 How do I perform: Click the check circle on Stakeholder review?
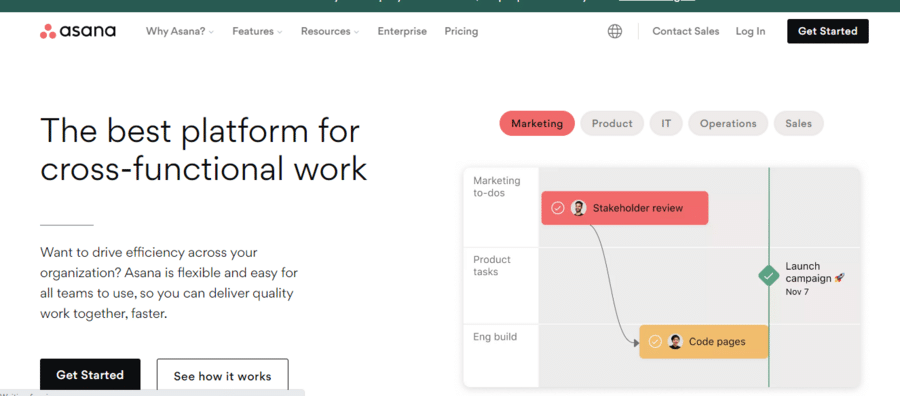(557, 208)
